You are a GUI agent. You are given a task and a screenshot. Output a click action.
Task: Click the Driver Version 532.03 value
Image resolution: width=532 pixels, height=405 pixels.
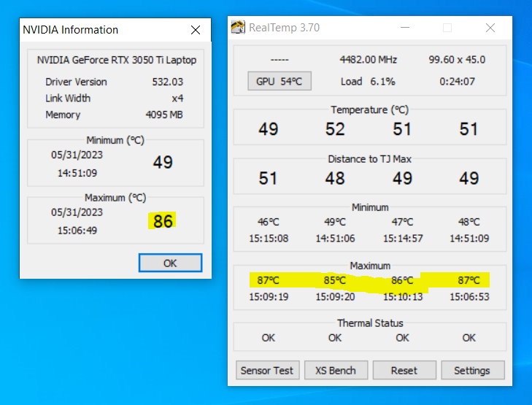167,82
